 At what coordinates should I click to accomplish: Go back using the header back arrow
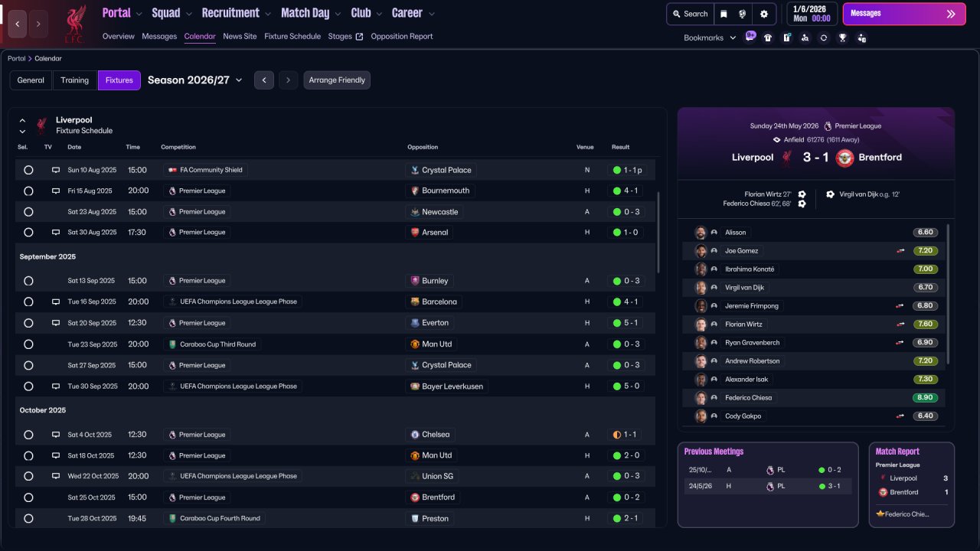click(18, 24)
